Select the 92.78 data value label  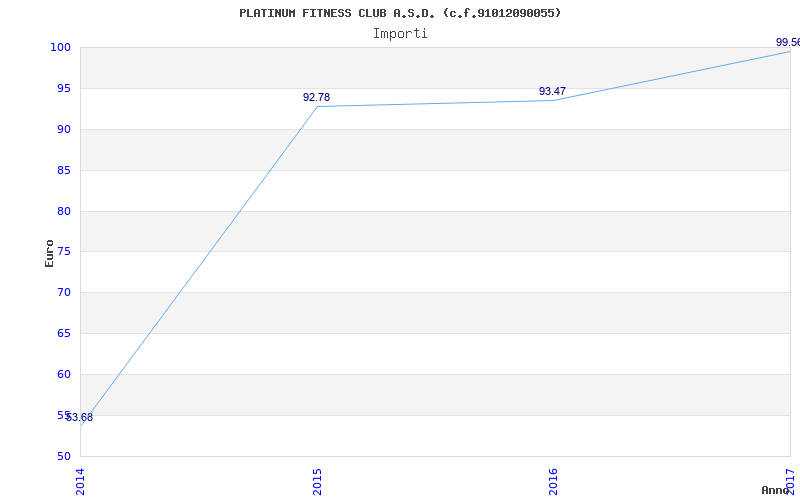tap(316, 97)
